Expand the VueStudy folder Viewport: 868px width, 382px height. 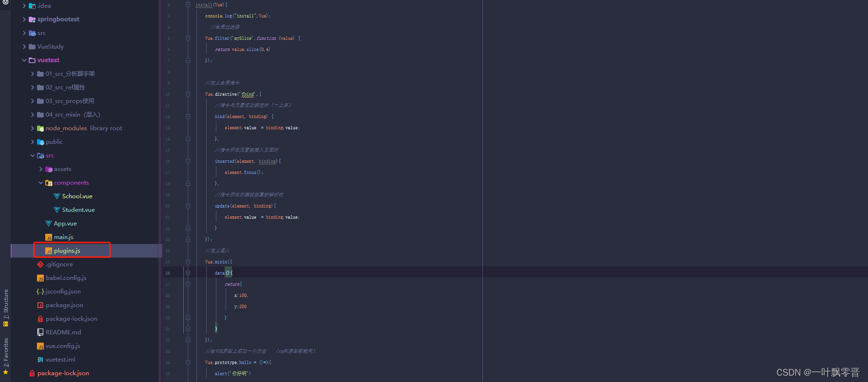pyautogui.click(x=24, y=47)
